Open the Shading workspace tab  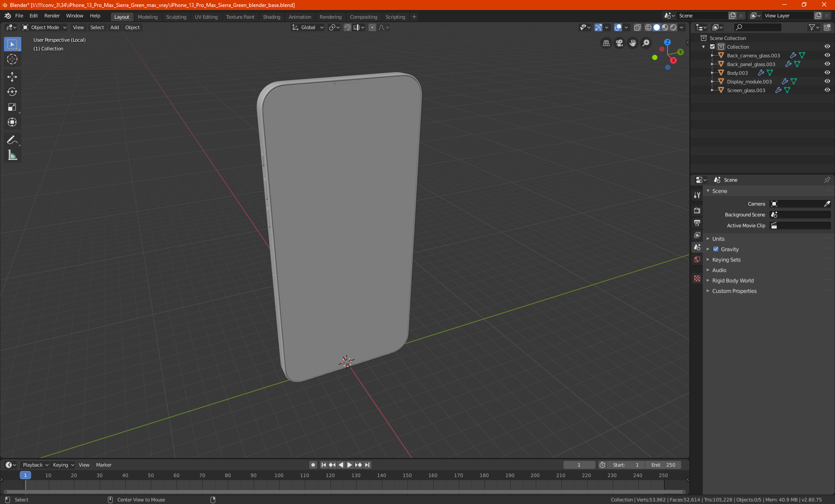click(x=271, y=16)
